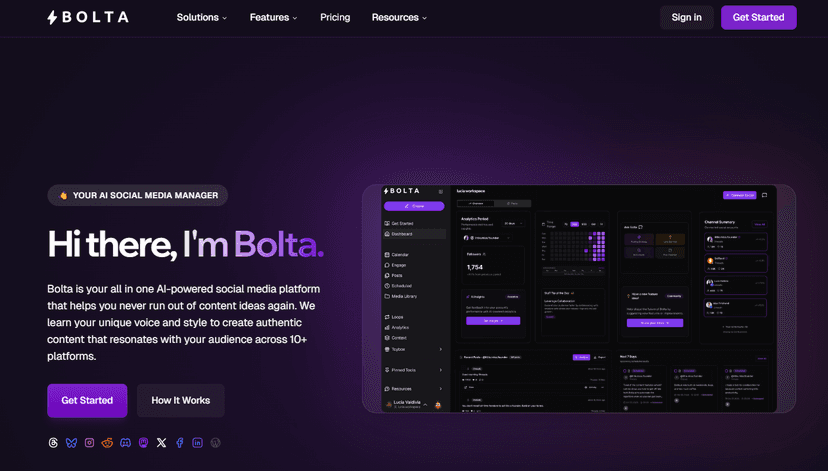The image size is (828, 471).
Task: Expand Pinned Tools chevron in preview sidebar
Action: tap(440, 370)
